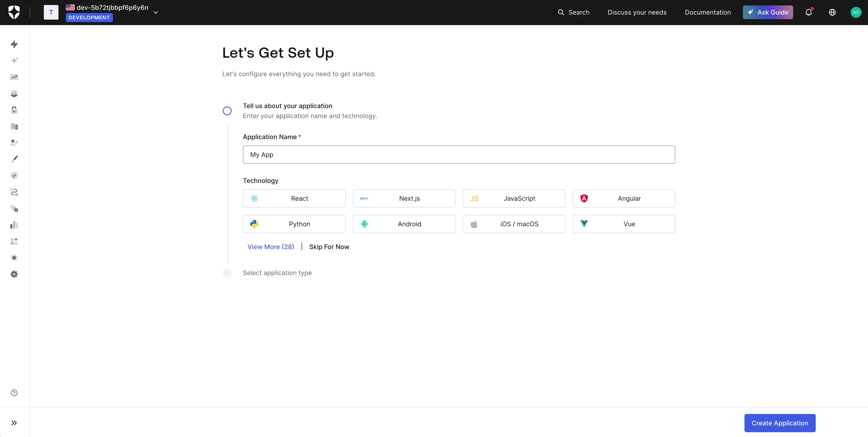Open the tenant dropdown chevron

[x=156, y=13]
